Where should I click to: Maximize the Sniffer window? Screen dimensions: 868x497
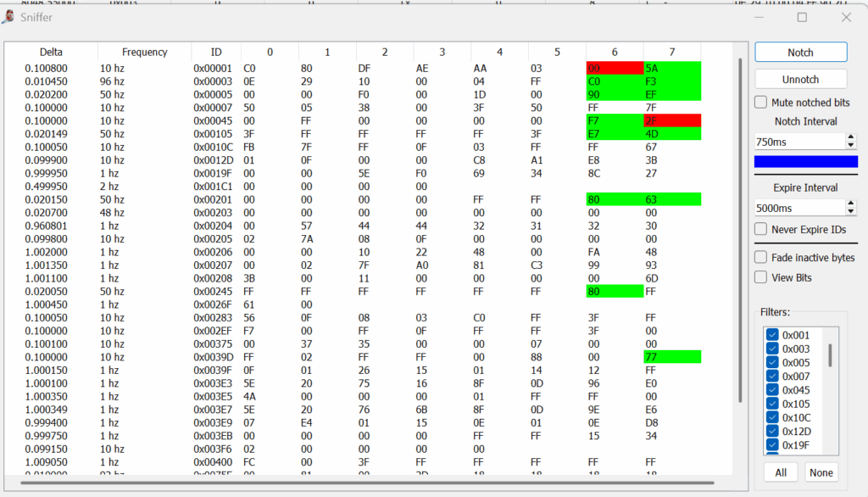click(x=802, y=17)
